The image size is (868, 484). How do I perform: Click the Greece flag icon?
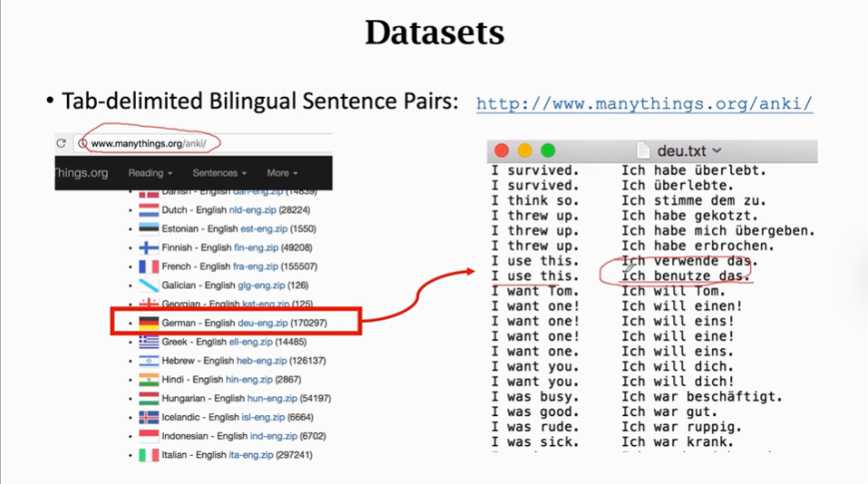[x=149, y=342]
